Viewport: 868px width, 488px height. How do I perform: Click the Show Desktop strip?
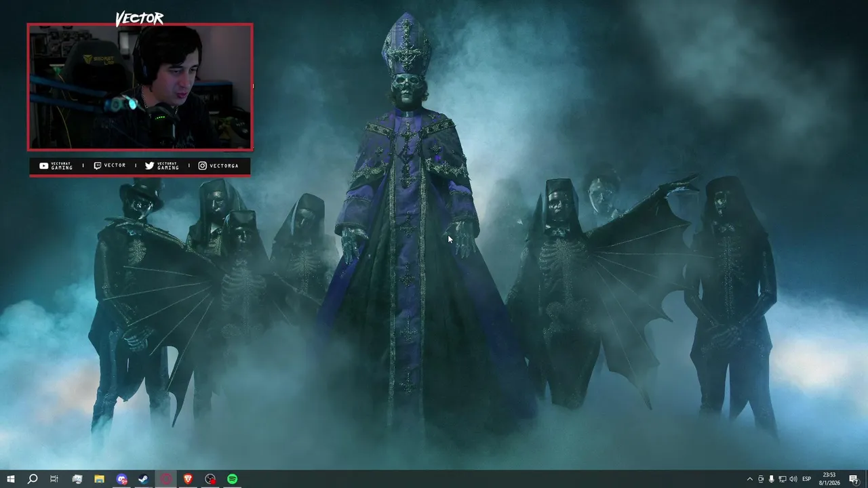pos(866,479)
